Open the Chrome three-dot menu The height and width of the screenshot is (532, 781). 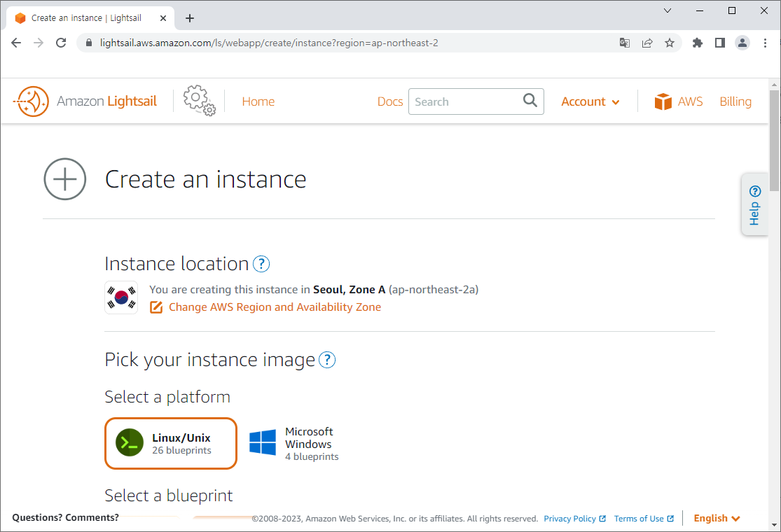pyautogui.click(x=765, y=43)
